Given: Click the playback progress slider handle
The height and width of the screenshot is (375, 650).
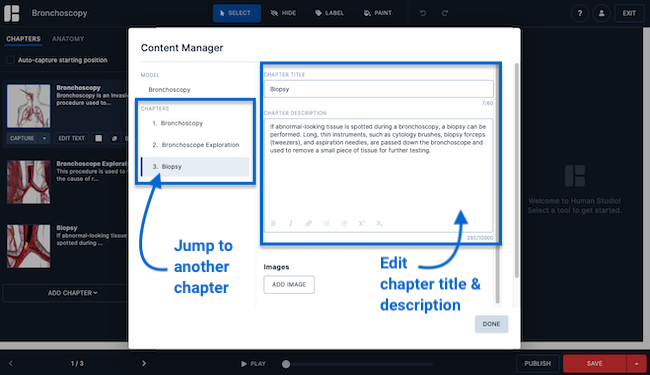Looking at the screenshot, I should [286, 364].
